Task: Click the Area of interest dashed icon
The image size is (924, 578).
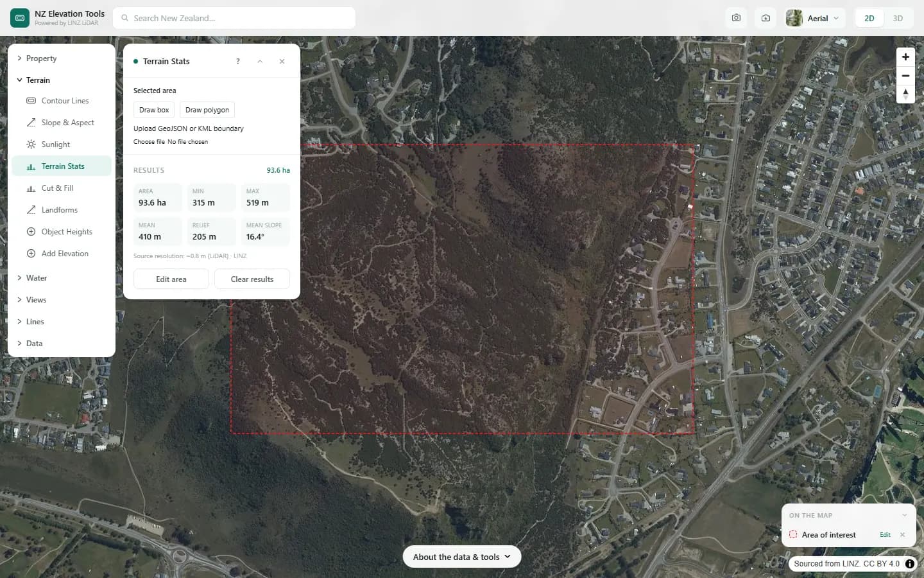Action: click(x=793, y=534)
